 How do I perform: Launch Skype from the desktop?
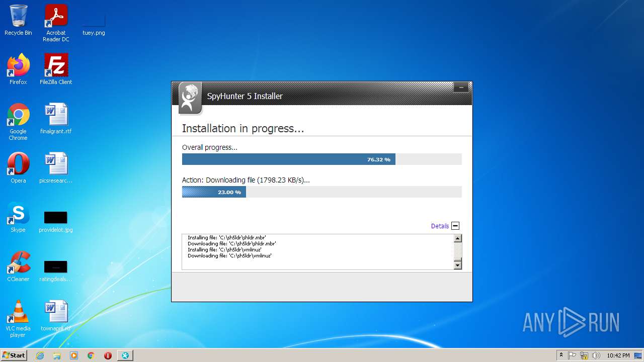click(x=18, y=217)
